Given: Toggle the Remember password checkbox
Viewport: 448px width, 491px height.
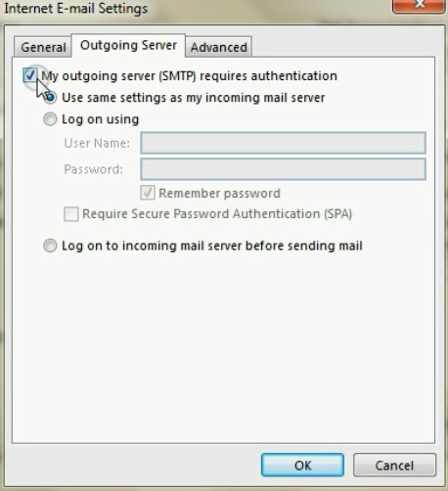Looking at the screenshot, I should (148, 193).
